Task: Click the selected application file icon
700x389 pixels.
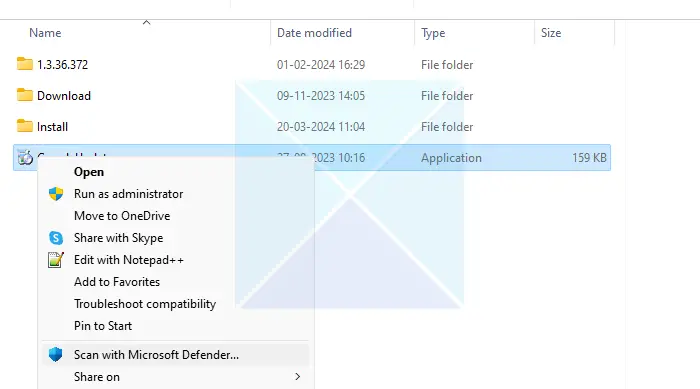Action: point(25,157)
